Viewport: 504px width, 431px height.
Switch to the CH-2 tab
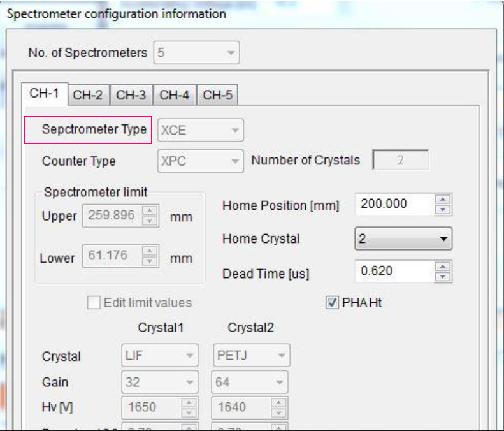89,96
